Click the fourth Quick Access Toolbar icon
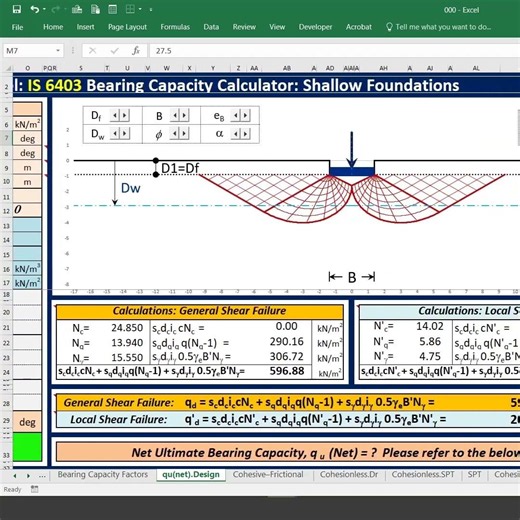The image size is (520, 520). pyautogui.click(x=77, y=9)
